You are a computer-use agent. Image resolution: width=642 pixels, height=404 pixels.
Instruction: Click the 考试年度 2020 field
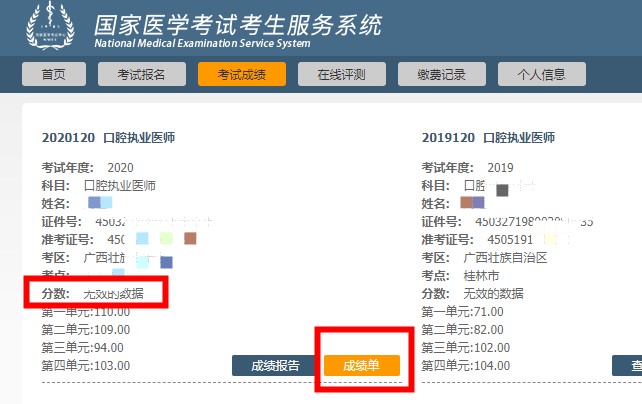click(x=87, y=167)
